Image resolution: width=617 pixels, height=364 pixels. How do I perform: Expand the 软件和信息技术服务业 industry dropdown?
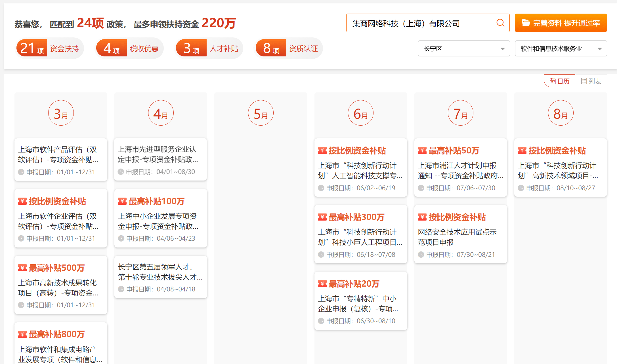[561, 48]
